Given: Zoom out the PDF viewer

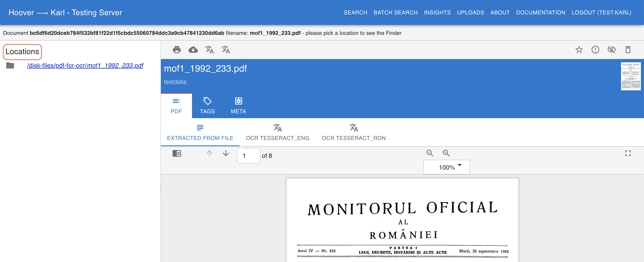Looking at the screenshot, I should click(x=429, y=153).
